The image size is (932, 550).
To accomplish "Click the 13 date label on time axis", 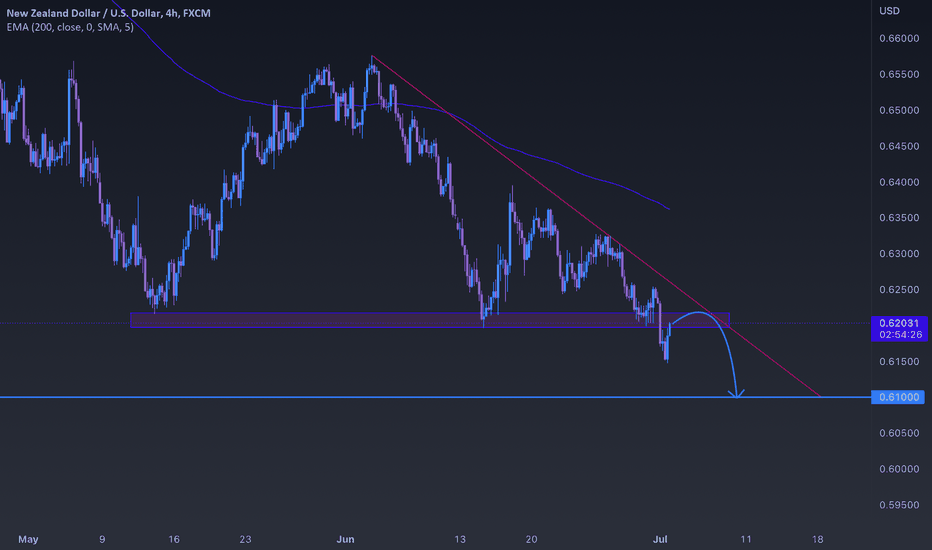I will pyautogui.click(x=460, y=539).
